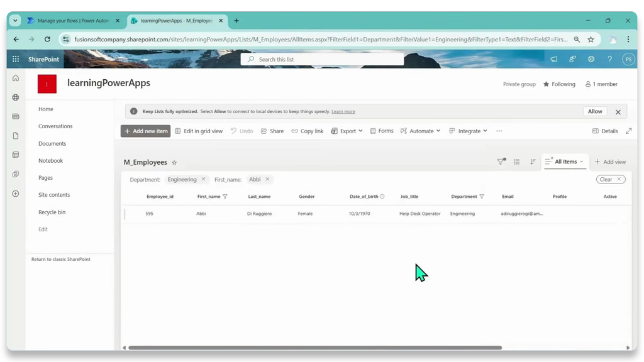Open the First_name column header menu

point(212,197)
